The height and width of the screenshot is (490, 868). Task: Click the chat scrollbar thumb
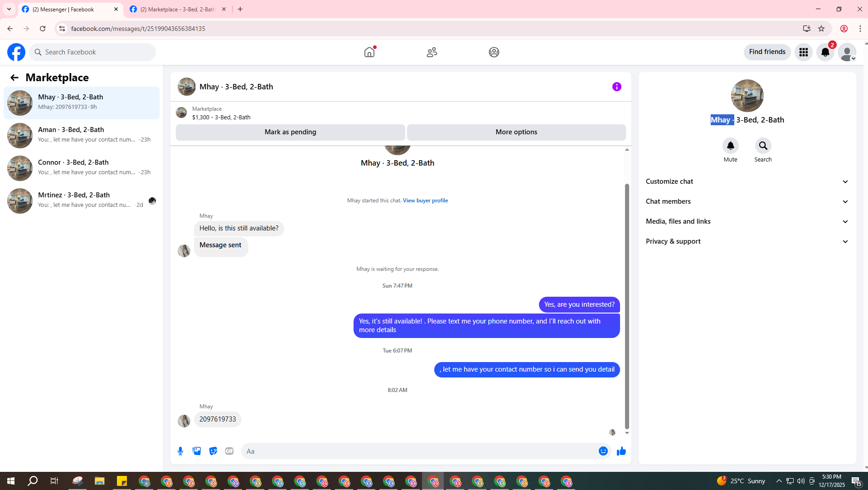pyautogui.click(x=627, y=306)
